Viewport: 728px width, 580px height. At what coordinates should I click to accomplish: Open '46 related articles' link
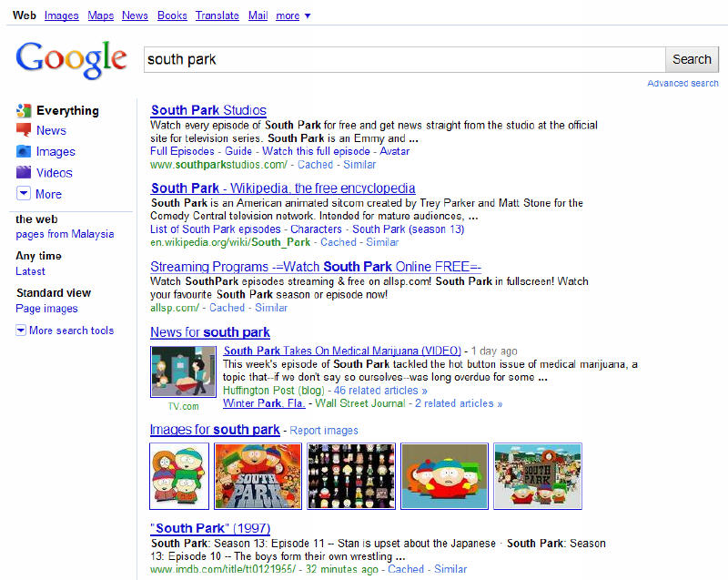380,391
